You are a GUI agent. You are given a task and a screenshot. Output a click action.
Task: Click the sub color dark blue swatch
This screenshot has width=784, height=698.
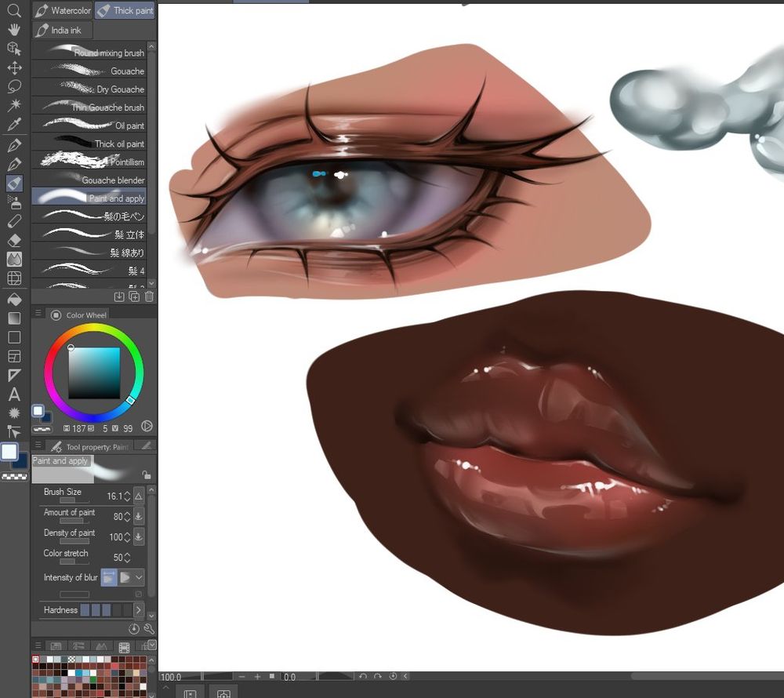click(21, 463)
